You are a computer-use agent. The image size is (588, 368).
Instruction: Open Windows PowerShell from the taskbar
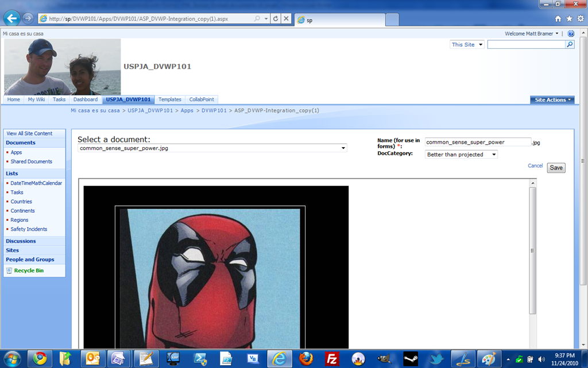[x=199, y=359]
